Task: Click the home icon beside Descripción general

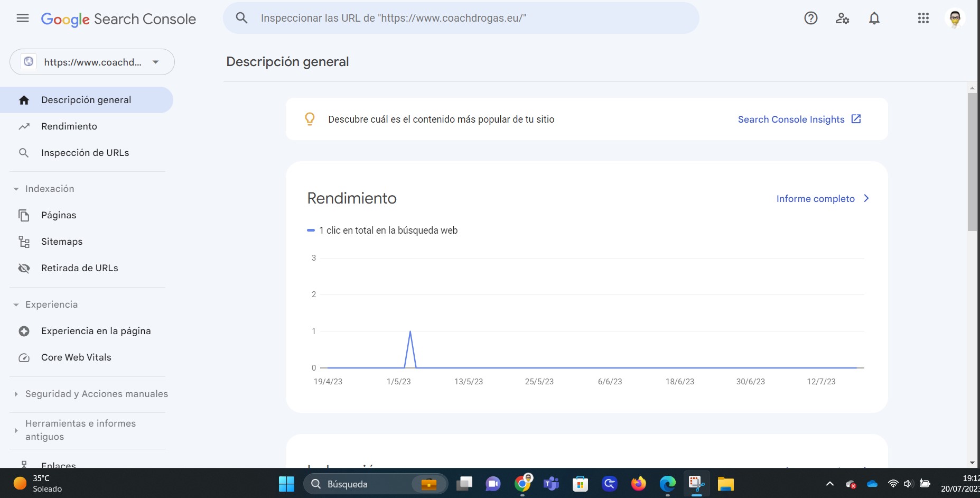Action: [x=24, y=100]
